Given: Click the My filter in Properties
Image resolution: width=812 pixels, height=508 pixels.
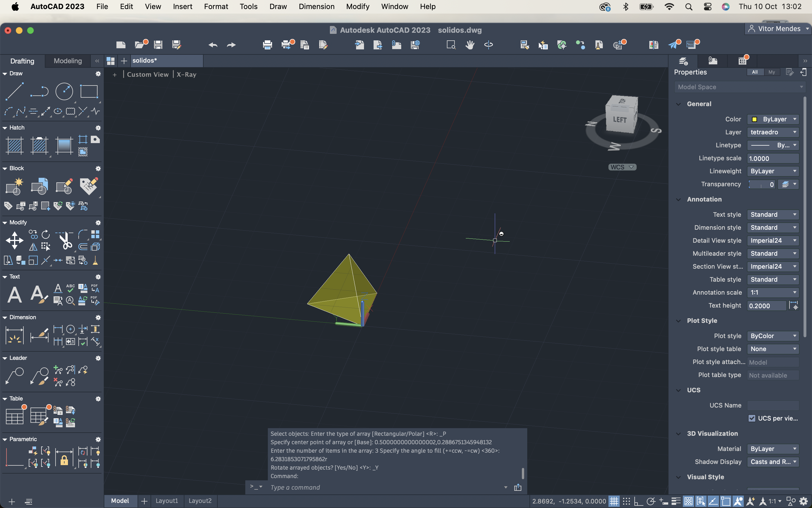Looking at the screenshot, I should (x=772, y=72).
